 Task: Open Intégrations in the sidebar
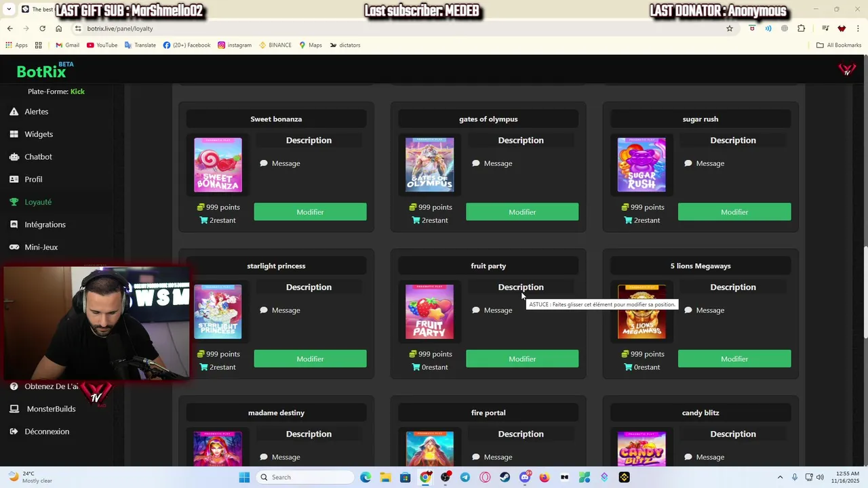pos(45,224)
